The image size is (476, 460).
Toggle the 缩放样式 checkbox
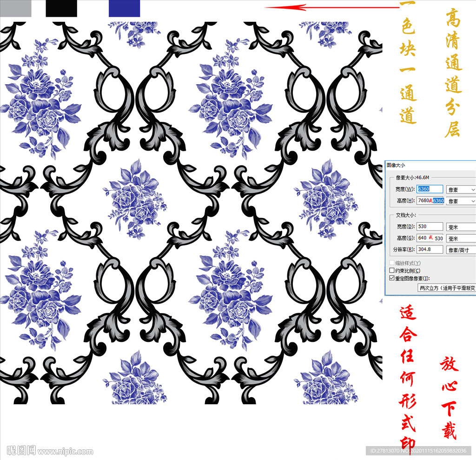[392, 263]
